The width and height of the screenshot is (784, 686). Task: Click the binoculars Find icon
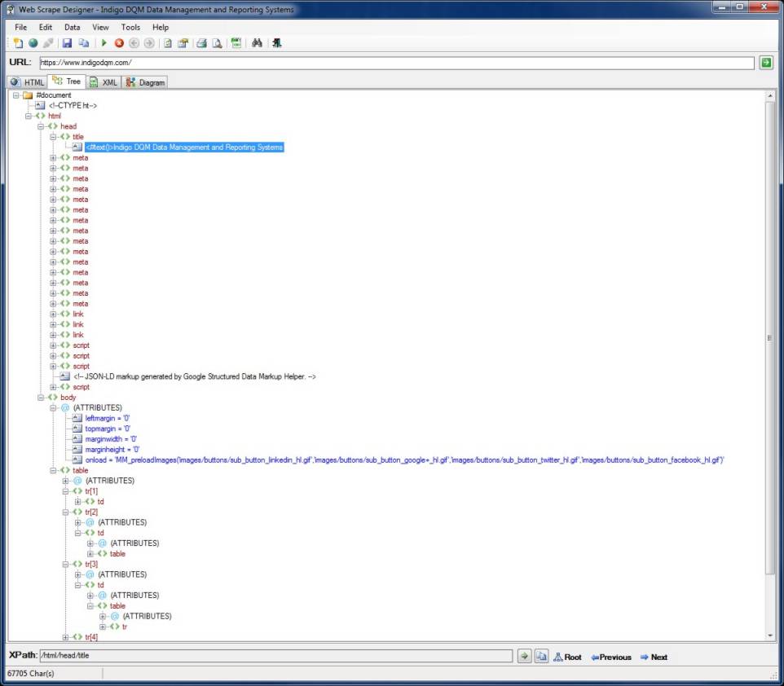(256, 43)
